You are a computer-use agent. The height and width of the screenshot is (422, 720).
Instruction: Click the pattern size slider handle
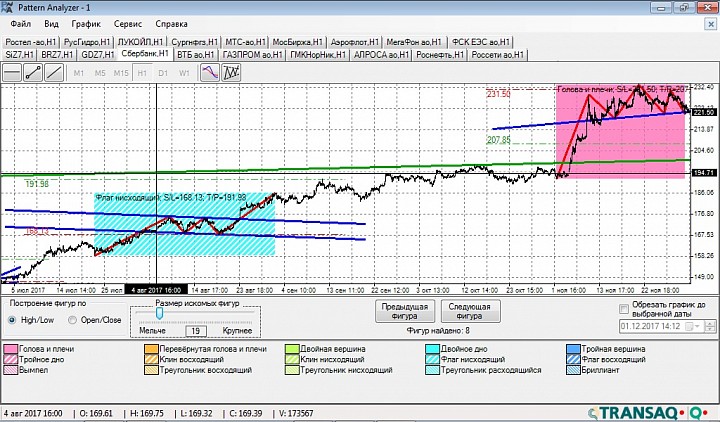pos(159,313)
